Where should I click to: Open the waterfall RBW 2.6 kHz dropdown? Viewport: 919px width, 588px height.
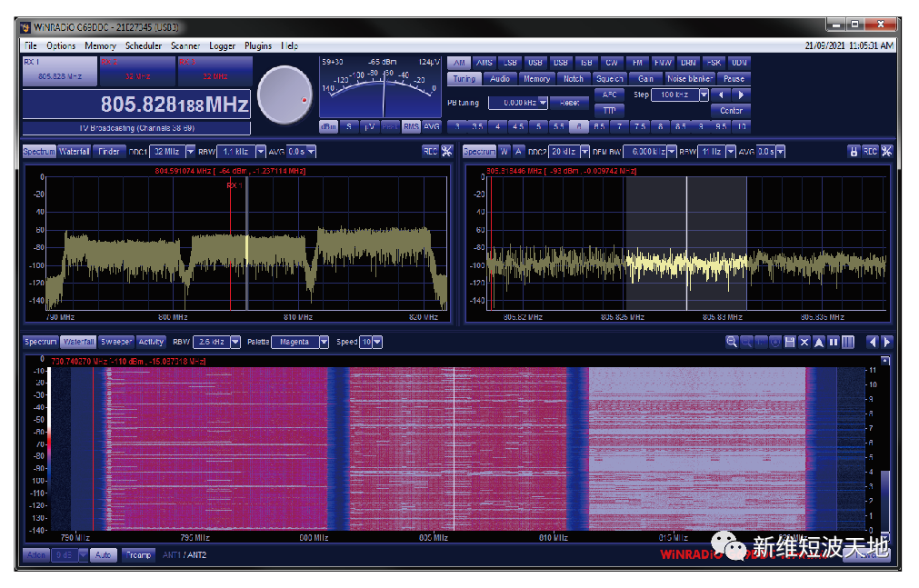point(235,342)
